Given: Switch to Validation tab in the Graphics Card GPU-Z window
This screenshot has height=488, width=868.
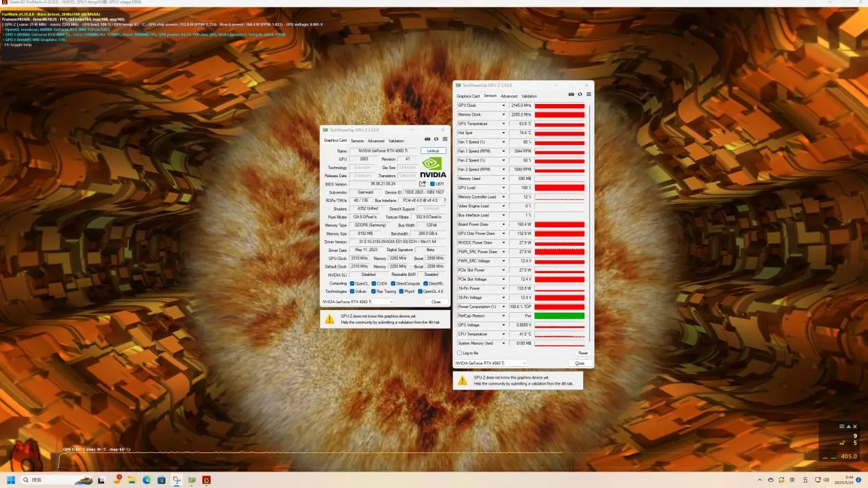Looking at the screenshot, I should [397, 141].
